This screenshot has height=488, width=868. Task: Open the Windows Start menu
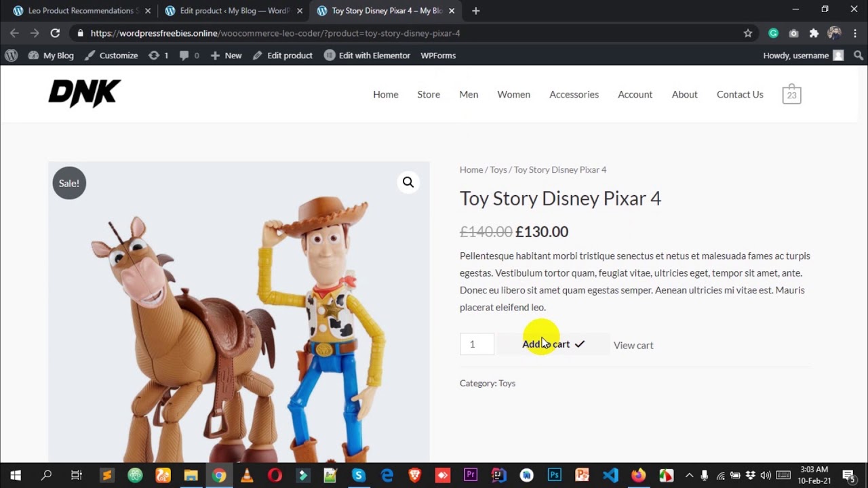coord(16,476)
